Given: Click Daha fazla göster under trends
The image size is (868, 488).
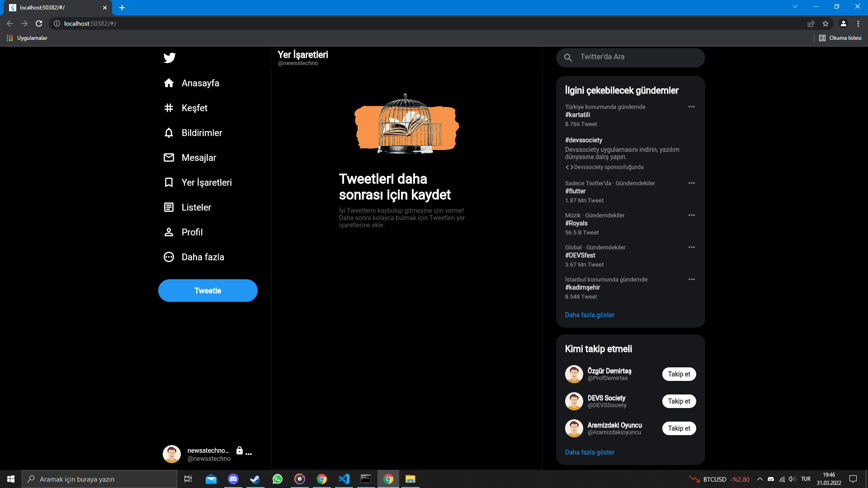Looking at the screenshot, I should pyautogui.click(x=590, y=315).
